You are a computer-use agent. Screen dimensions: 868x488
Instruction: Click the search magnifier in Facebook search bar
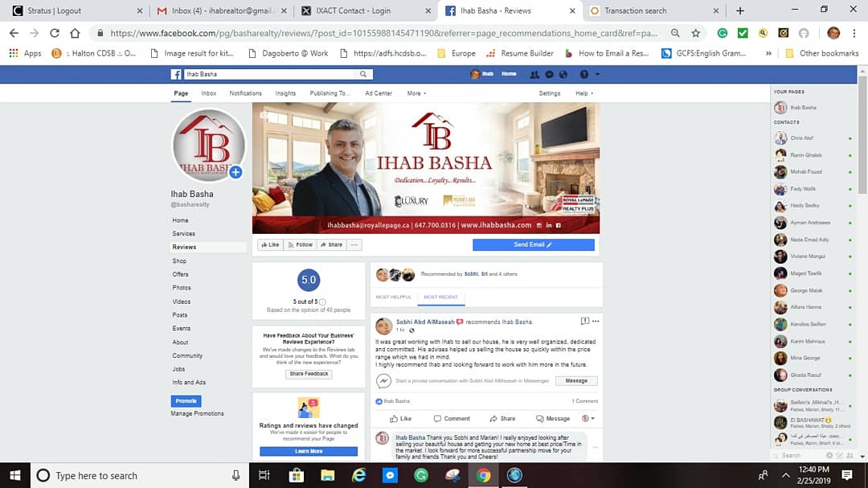[363, 74]
